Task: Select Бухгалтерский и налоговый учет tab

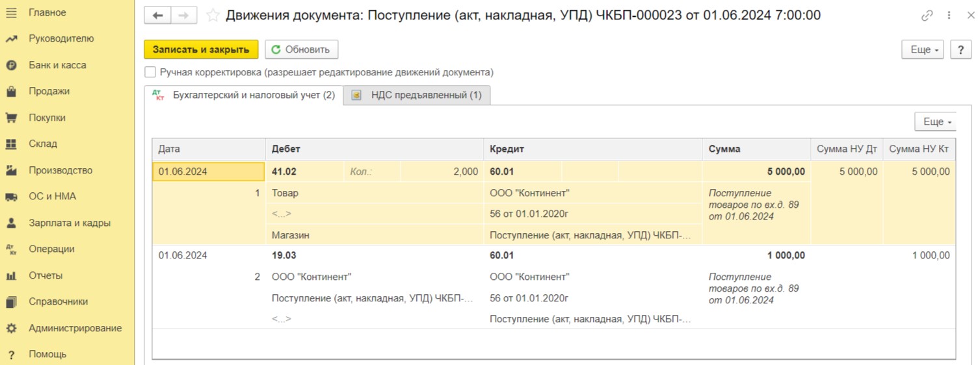Action: pyautogui.click(x=244, y=95)
